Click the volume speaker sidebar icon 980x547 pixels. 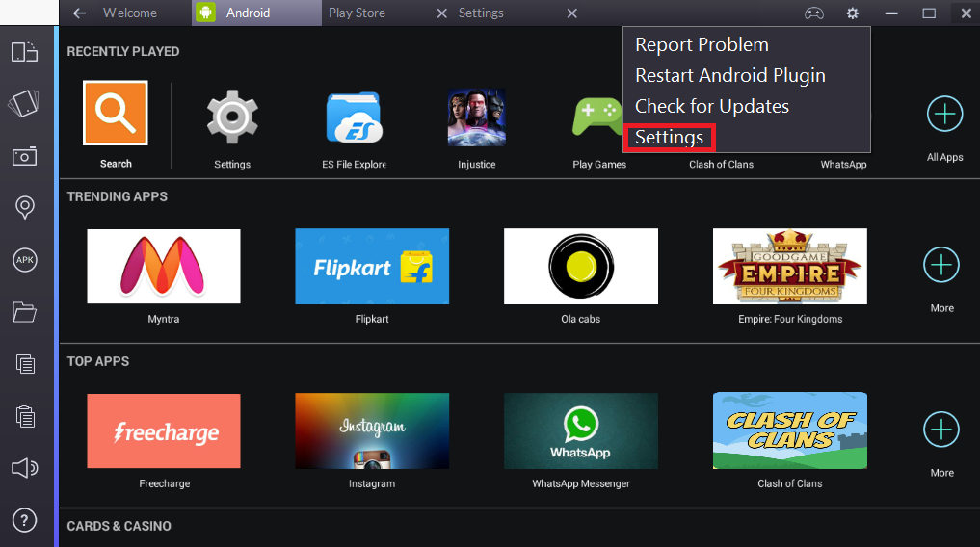(24, 468)
